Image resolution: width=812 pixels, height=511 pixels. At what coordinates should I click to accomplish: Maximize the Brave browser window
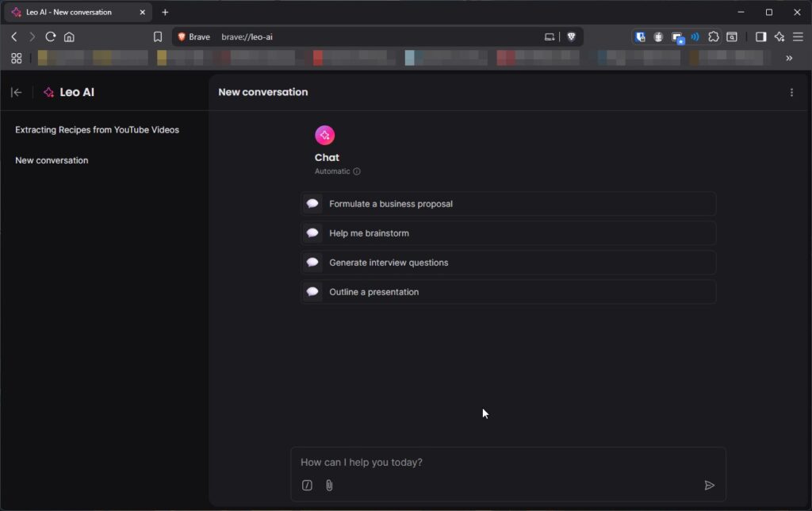(x=769, y=12)
